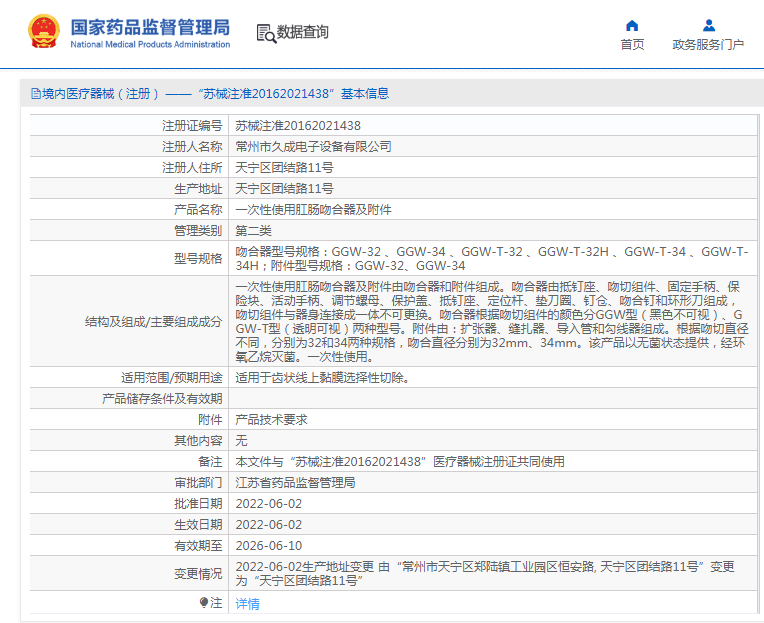Click 批准日期 value 2022-06-02
Viewport: 764px width, 623px height.
[x=269, y=503]
